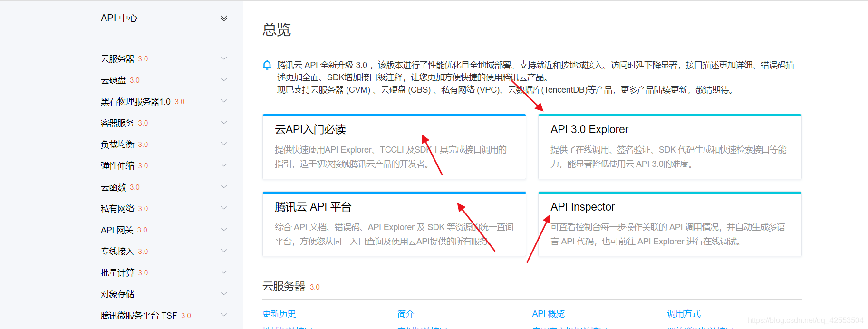This screenshot has width=868, height=329.
Task: Click the 3.0 badge beside 云服务器 heading
Action: [x=315, y=287]
